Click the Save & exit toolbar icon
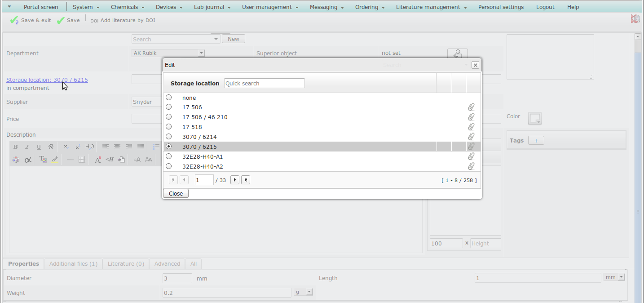Viewport: 644px width, 303px height. (x=15, y=20)
